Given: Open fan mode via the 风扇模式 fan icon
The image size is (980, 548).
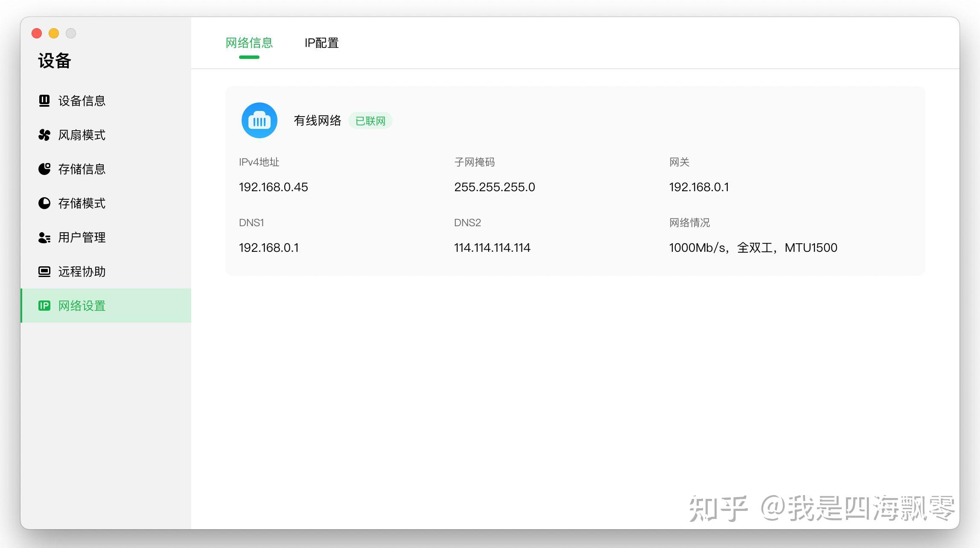Looking at the screenshot, I should (44, 135).
